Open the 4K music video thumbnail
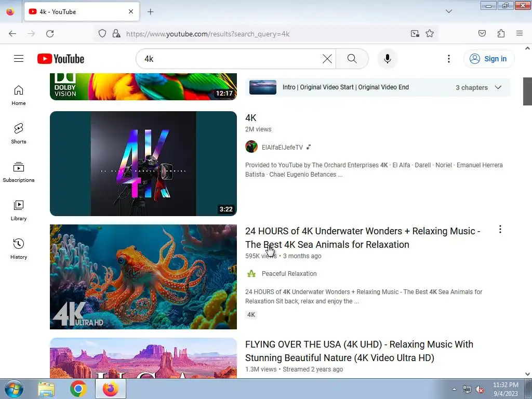 [x=143, y=164]
